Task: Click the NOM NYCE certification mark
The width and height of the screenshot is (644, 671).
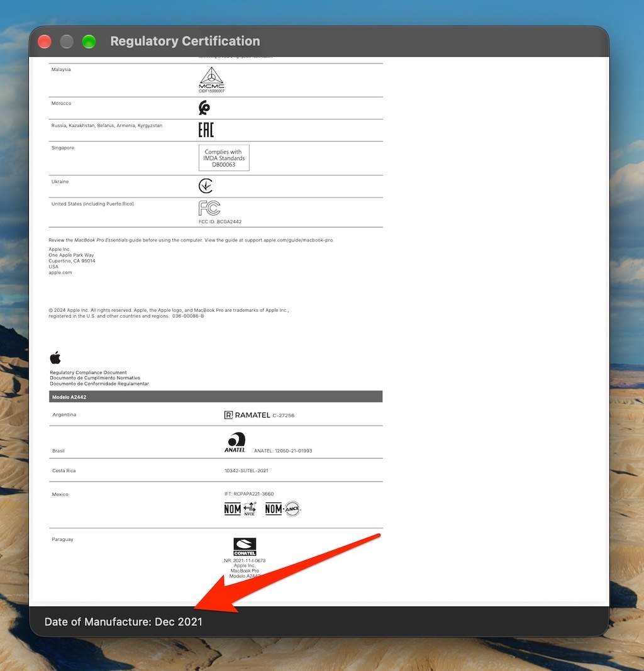Action: pyautogui.click(x=240, y=509)
